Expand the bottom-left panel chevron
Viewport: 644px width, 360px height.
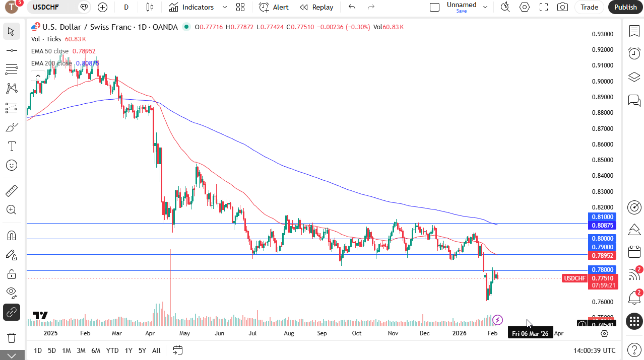click(x=13, y=355)
